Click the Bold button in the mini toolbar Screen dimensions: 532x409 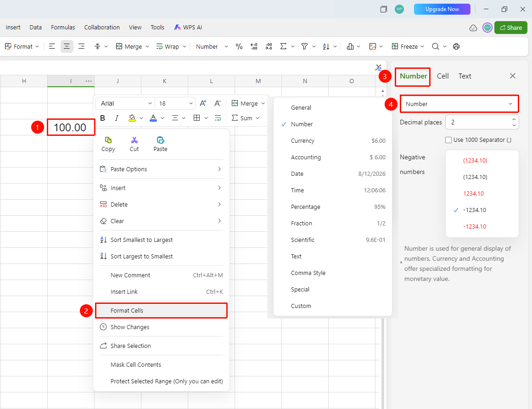coord(102,118)
